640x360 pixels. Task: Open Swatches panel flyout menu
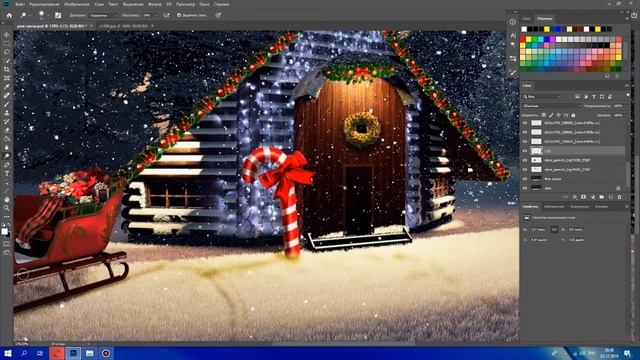[x=627, y=18]
